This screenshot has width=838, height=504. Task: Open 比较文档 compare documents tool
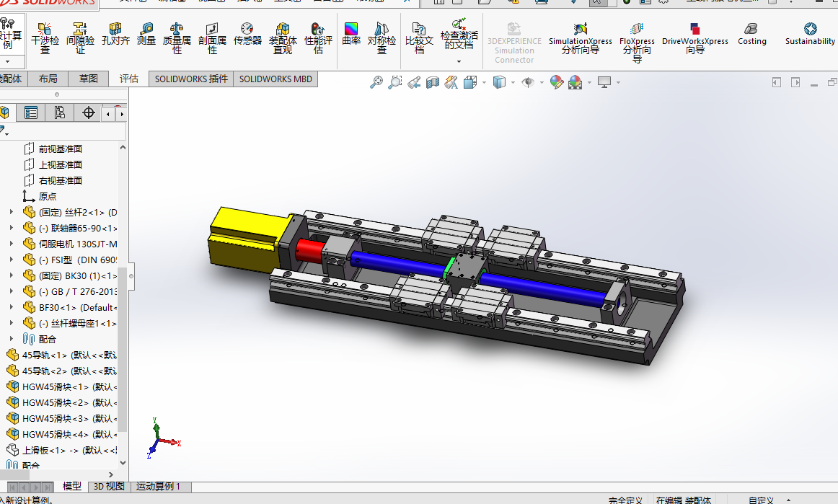click(419, 37)
